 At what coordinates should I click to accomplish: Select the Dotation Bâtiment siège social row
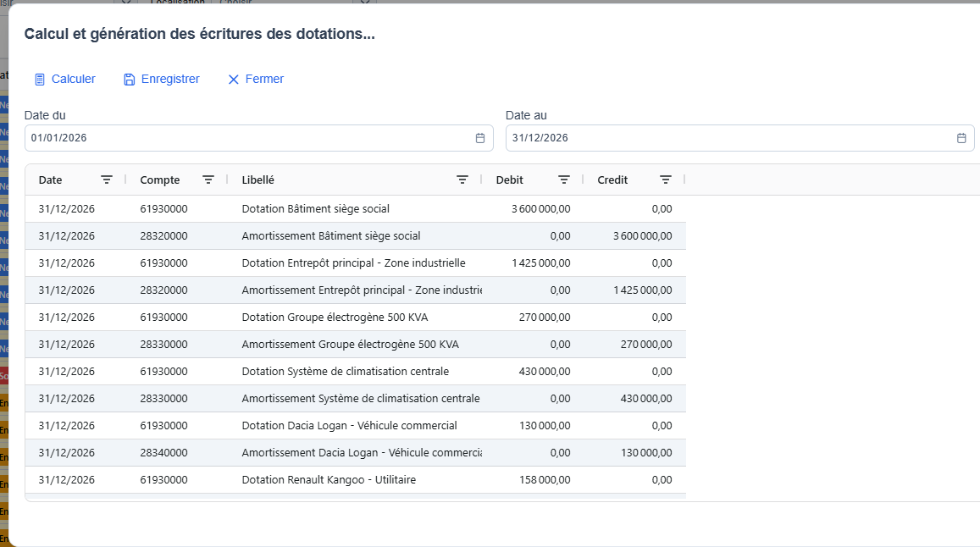click(x=315, y=209)
